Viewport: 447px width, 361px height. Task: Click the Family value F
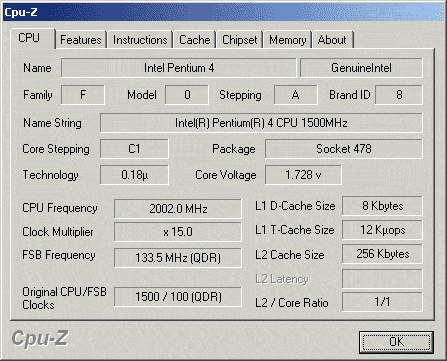pyautogui.click(x=83, y=95)
